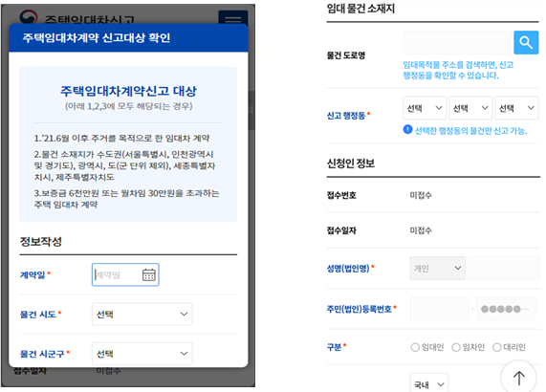Expand the 물건 시도 dropdown
The width and height of the screenshot is (546, 392).
[x=142, y=314]
